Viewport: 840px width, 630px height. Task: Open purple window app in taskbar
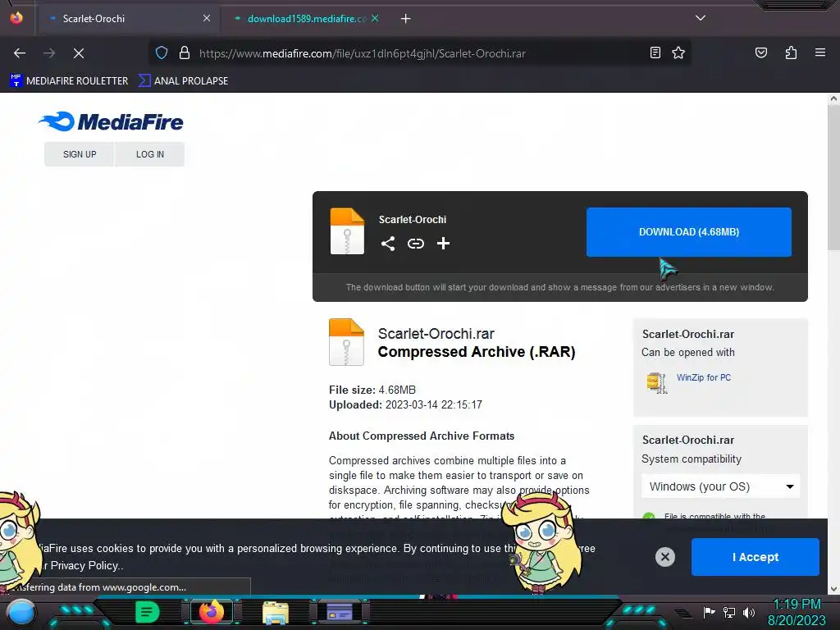(x=340, y=612)
